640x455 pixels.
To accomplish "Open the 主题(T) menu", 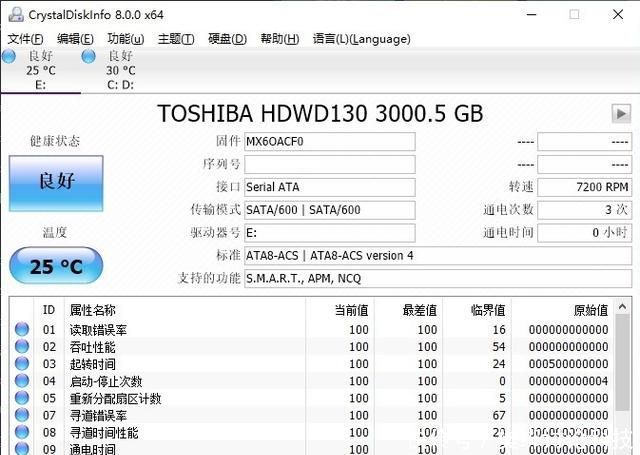I will tap(176, 39).
